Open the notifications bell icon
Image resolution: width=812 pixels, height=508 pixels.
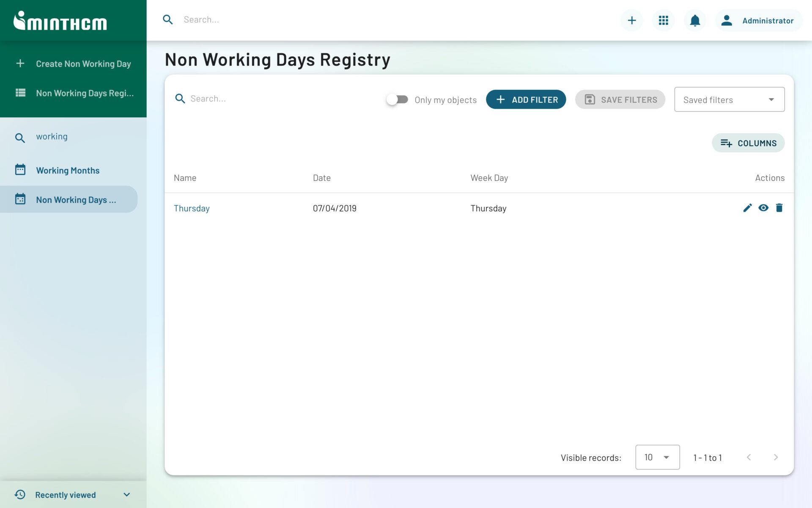click(694, 20)
